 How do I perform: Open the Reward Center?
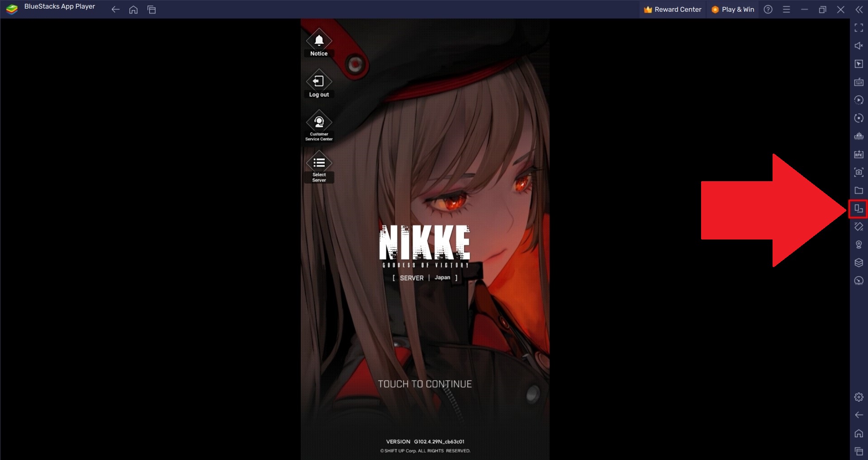[673, 9]
